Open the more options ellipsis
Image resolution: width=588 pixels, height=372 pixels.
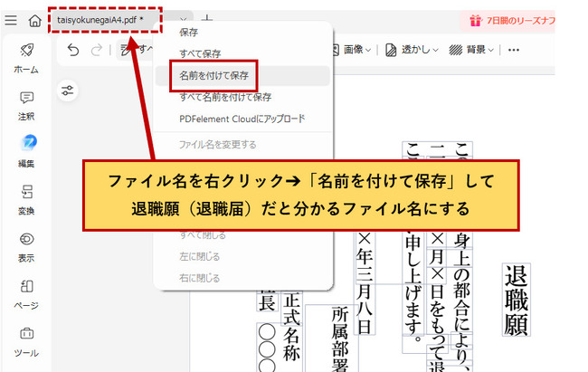514,50
